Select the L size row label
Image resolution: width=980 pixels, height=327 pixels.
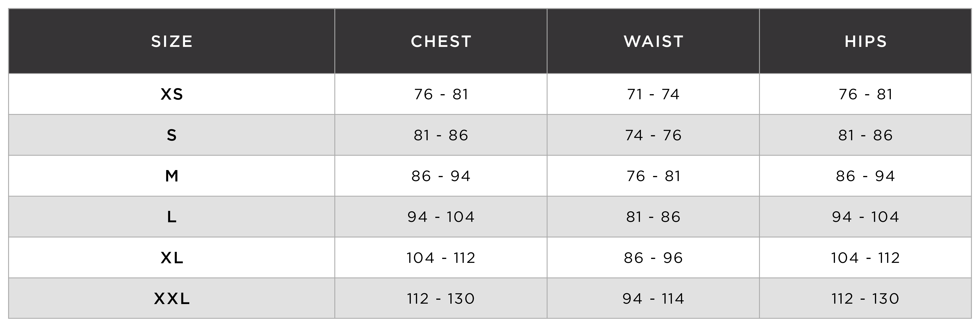(172, 217)
